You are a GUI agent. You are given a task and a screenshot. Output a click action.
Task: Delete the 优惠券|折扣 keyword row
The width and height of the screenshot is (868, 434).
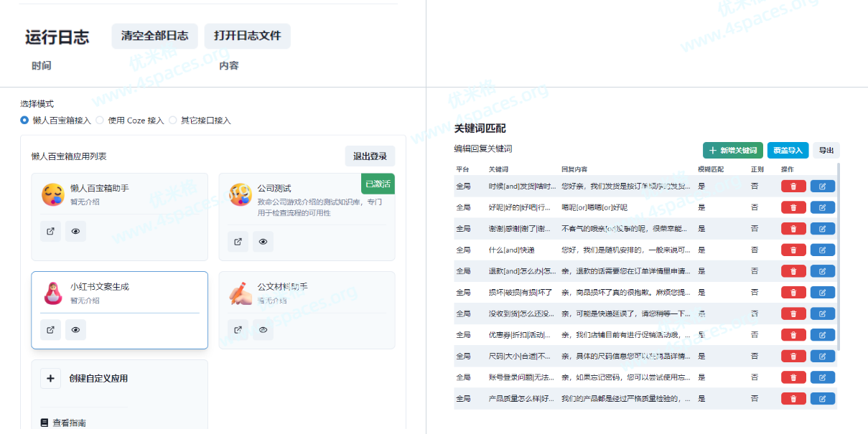793,334
